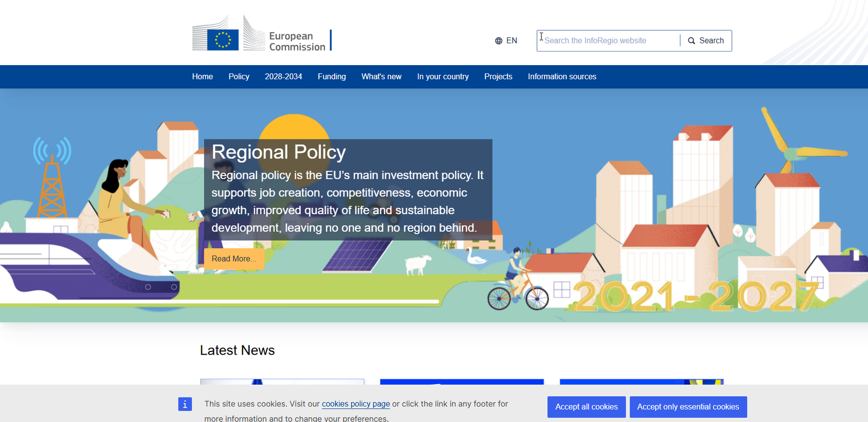Open the Information sources menu
868x422 pixels.
[562, 76]
